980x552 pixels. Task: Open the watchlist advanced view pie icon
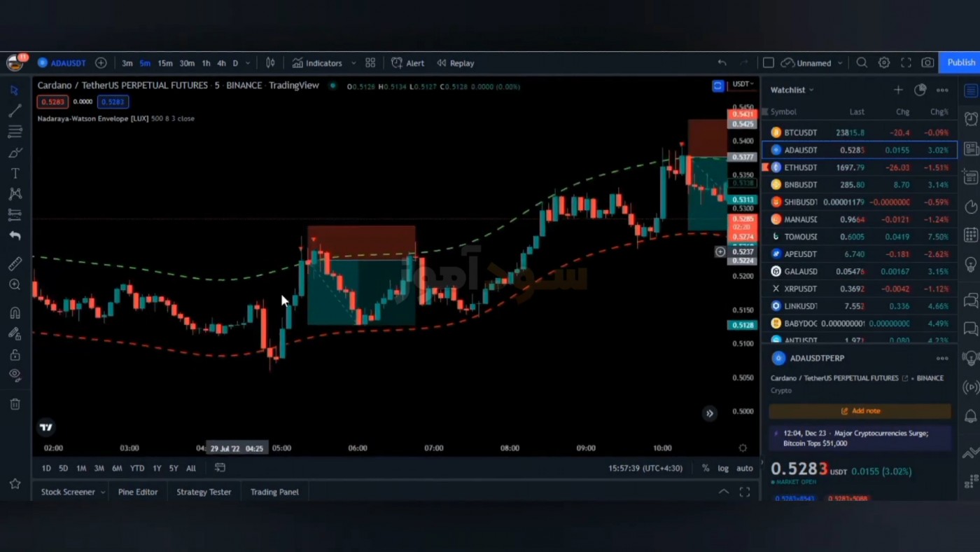click(920, 90)
